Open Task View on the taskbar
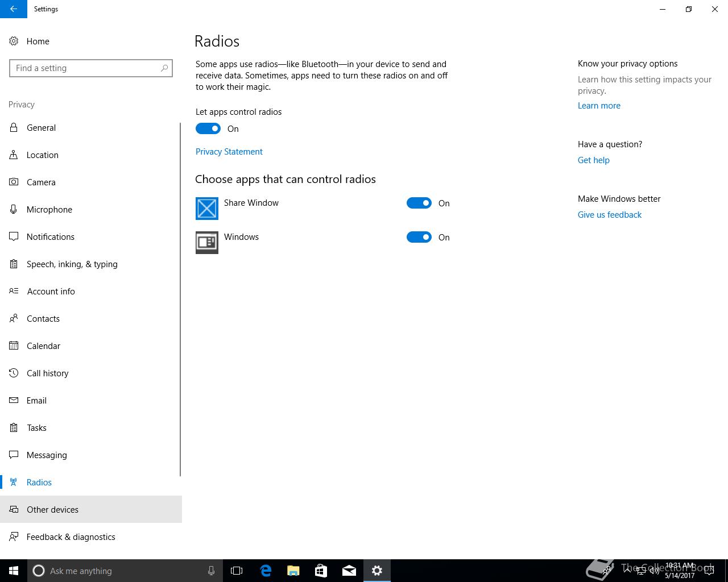The width and height of the screenshot is (728, 582). (x=237, y=571)
